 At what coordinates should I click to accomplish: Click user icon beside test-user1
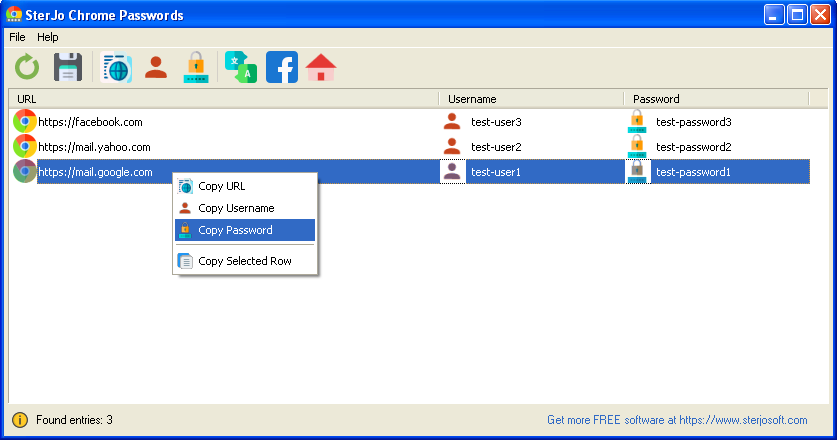[452, 171]
